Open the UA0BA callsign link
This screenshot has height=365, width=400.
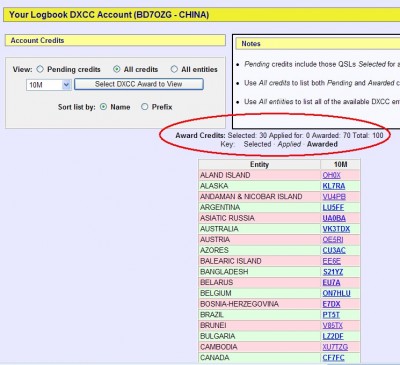pos(334,218)
